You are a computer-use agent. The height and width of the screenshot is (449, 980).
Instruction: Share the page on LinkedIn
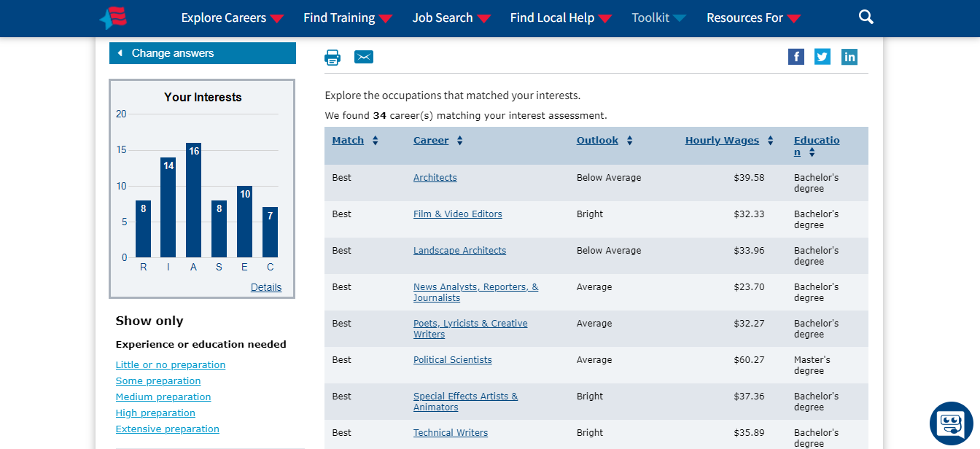[x=849, y=57]
